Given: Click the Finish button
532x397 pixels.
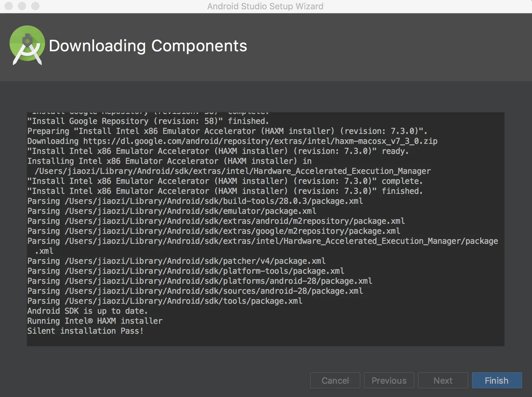Looking at the screenshot, I should 497,380.
